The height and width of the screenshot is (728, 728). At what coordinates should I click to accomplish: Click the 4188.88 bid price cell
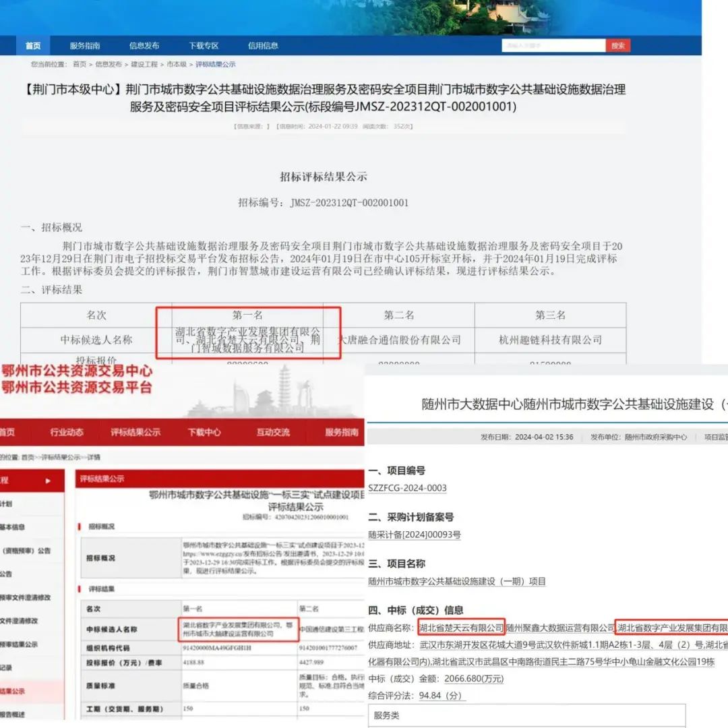click(x=193, y=663)
